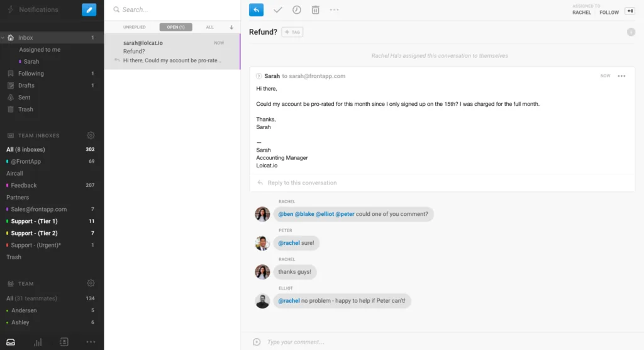Open analytics bar chart icon
Screen dimensions: 644x350
click(38, 342)
